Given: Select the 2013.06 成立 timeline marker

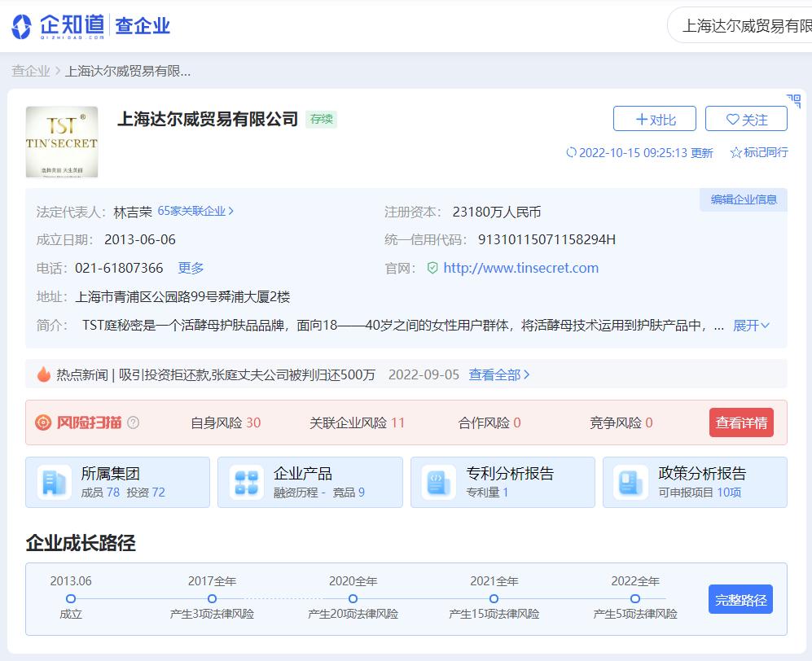Looking at the screenshot, I should pos(71,599).
